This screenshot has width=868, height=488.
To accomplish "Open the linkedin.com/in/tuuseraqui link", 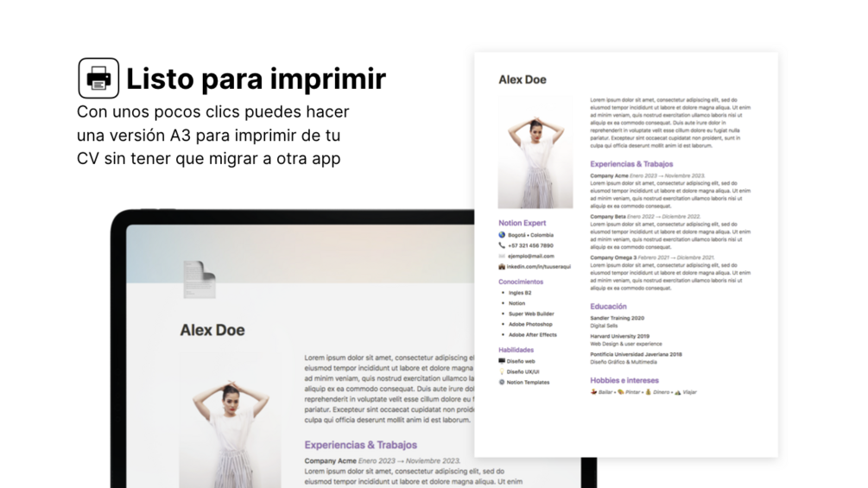I will (539, 267).
